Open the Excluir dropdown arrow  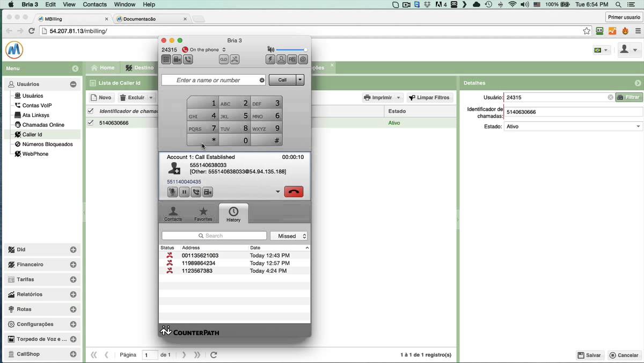pyautogui.click(x=151, y=98)
